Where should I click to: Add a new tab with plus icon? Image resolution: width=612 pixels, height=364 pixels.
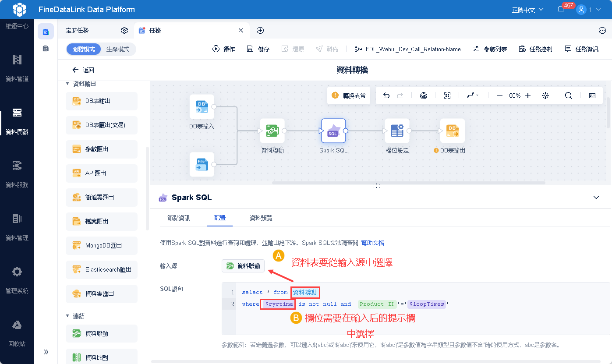[260, 30]
